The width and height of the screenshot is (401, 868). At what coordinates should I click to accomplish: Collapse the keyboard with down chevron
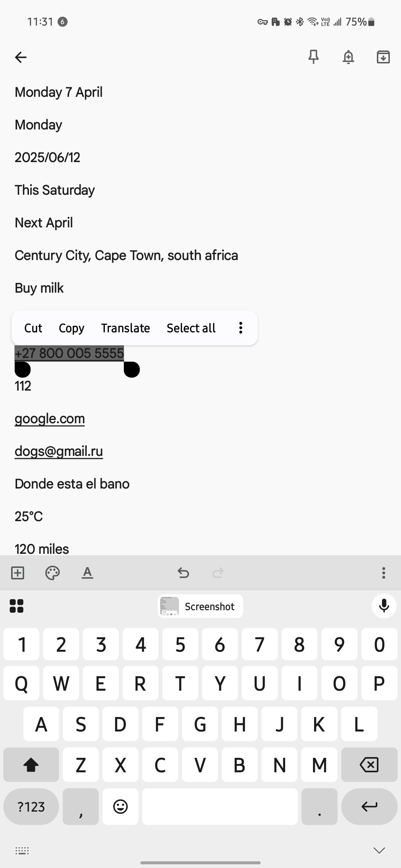tap(379, 850)
